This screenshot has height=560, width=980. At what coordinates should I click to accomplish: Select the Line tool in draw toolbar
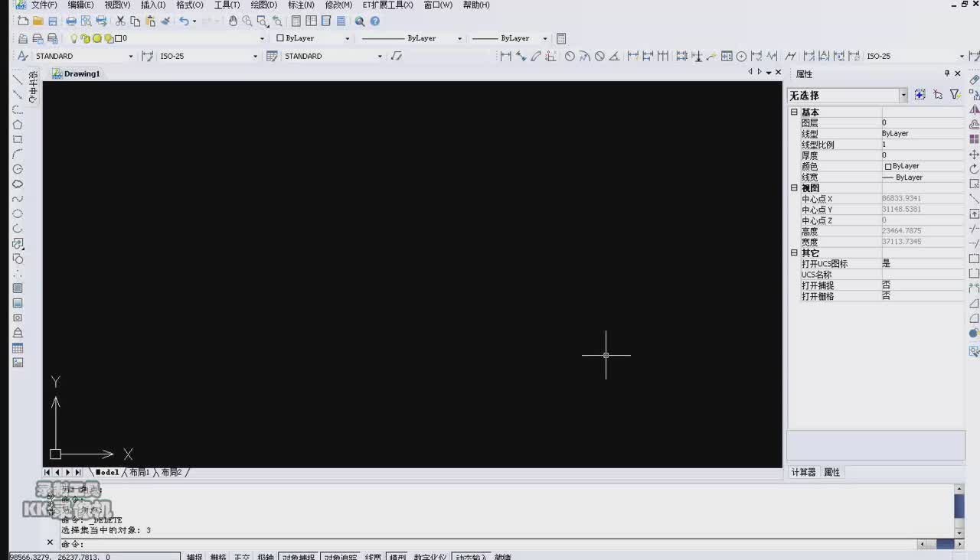[18, 80]
